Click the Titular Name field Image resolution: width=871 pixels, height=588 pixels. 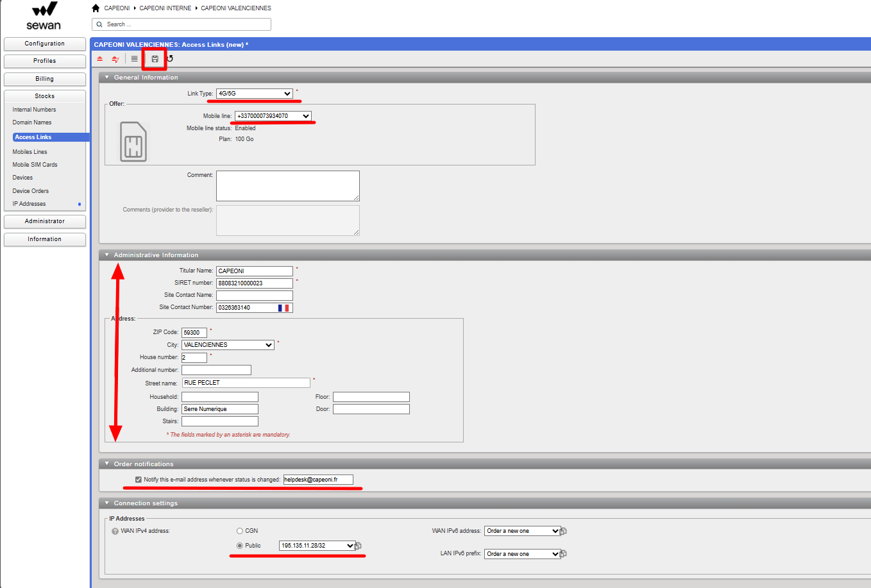pos(255,271)
